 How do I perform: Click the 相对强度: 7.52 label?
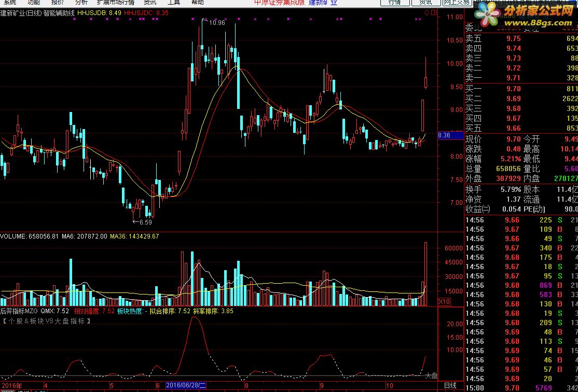coord(94,311)
